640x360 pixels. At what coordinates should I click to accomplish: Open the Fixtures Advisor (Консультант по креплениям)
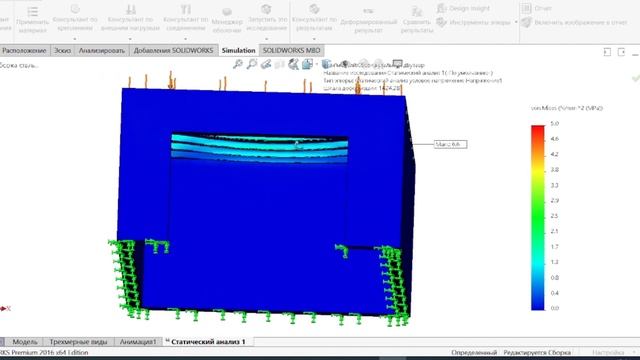(75, 19)
